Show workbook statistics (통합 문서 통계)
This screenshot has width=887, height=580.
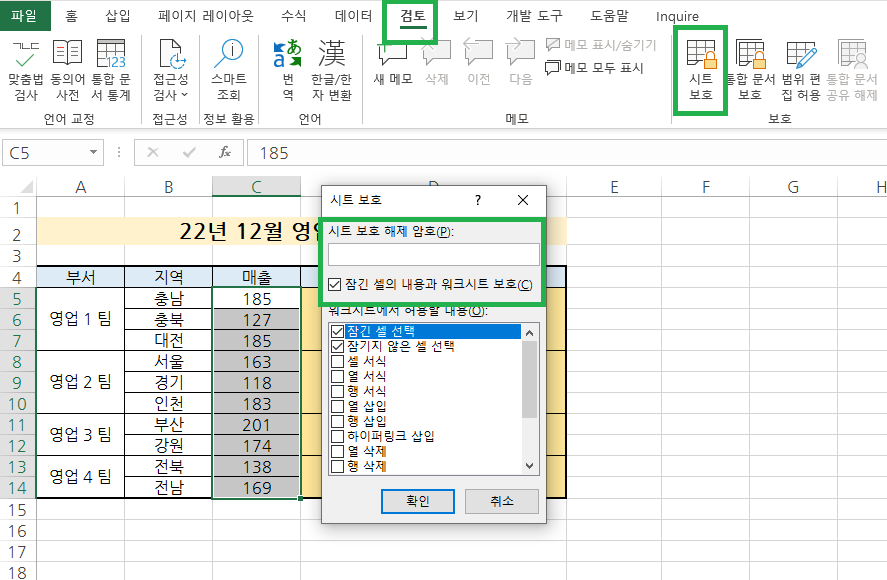coord(111,71)
